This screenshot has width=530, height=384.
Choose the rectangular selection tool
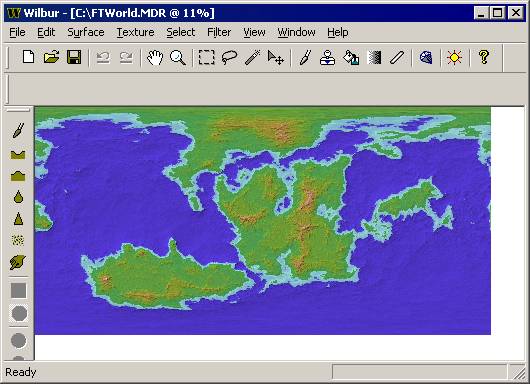tap(207, 57)
